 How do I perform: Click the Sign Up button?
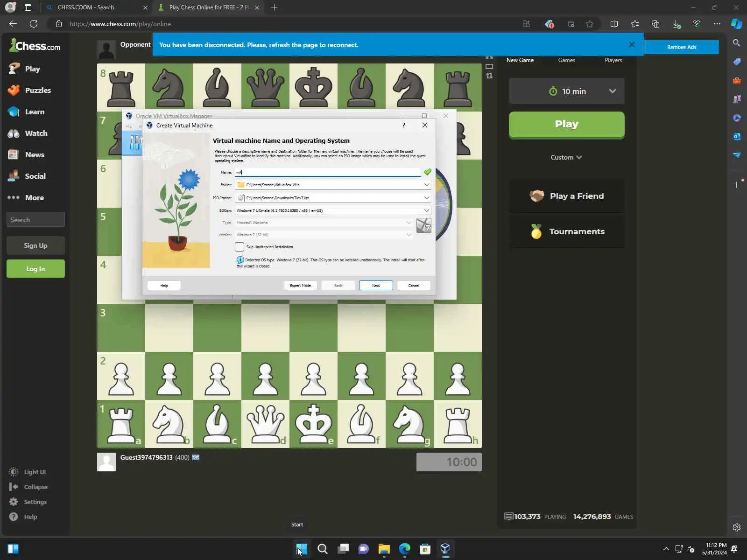pos(35,245)
